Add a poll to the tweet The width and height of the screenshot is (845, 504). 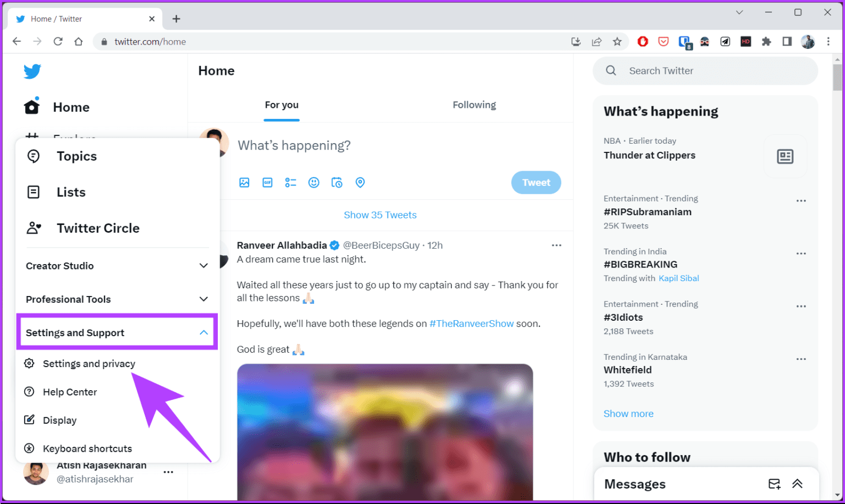[290, 183]
